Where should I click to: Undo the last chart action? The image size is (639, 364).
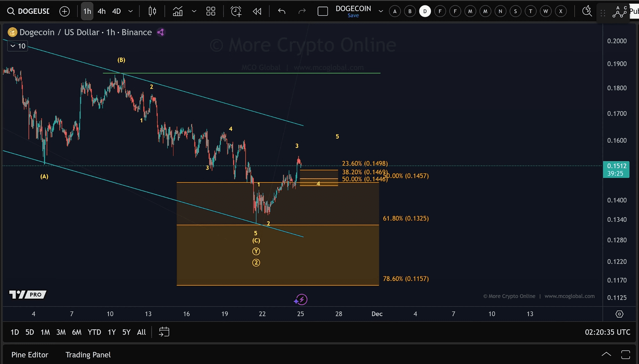[x=282, y=11]
